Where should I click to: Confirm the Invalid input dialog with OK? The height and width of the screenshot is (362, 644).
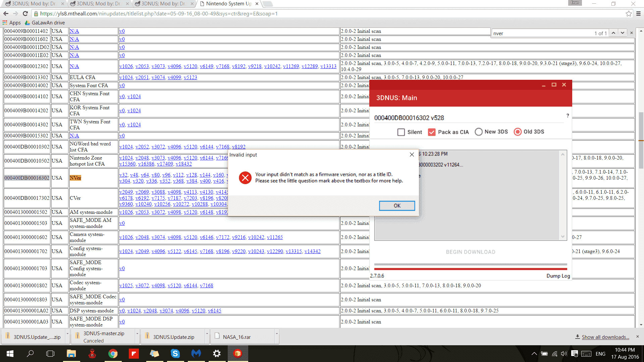pyautogui.click(x=397, y=205)
